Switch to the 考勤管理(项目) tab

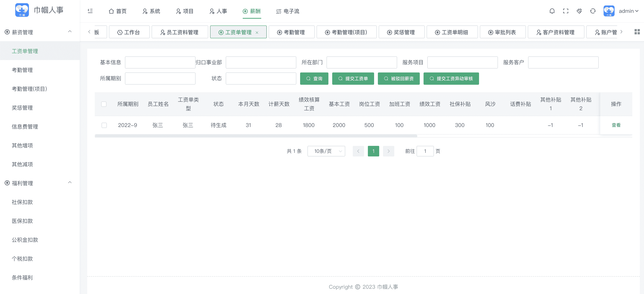347,32
